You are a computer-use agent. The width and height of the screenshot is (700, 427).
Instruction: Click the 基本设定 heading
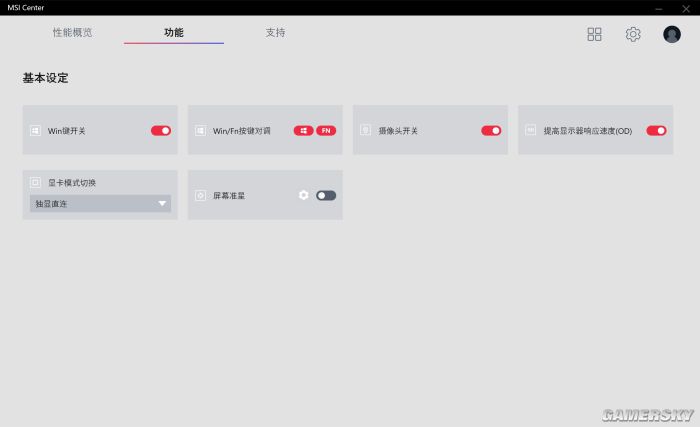point(46,78)
